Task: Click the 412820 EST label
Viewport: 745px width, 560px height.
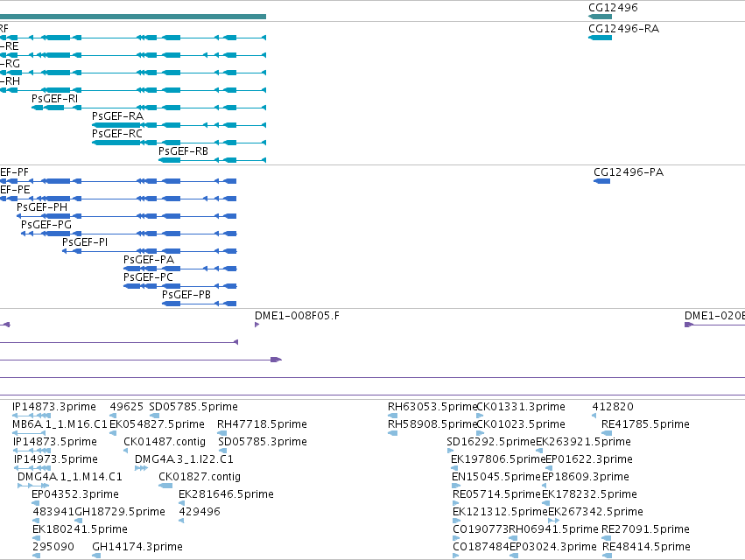Action: tap(613, 407)
